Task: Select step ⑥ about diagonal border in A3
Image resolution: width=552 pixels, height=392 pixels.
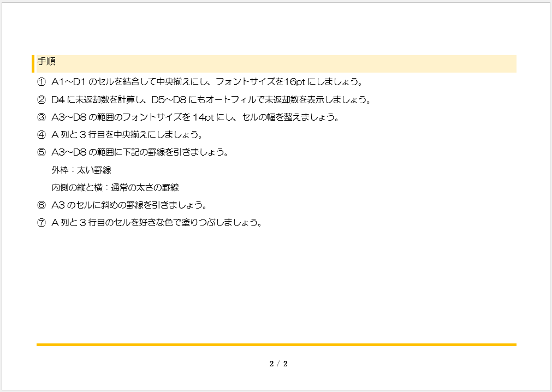Action: [x=122, y=205]
